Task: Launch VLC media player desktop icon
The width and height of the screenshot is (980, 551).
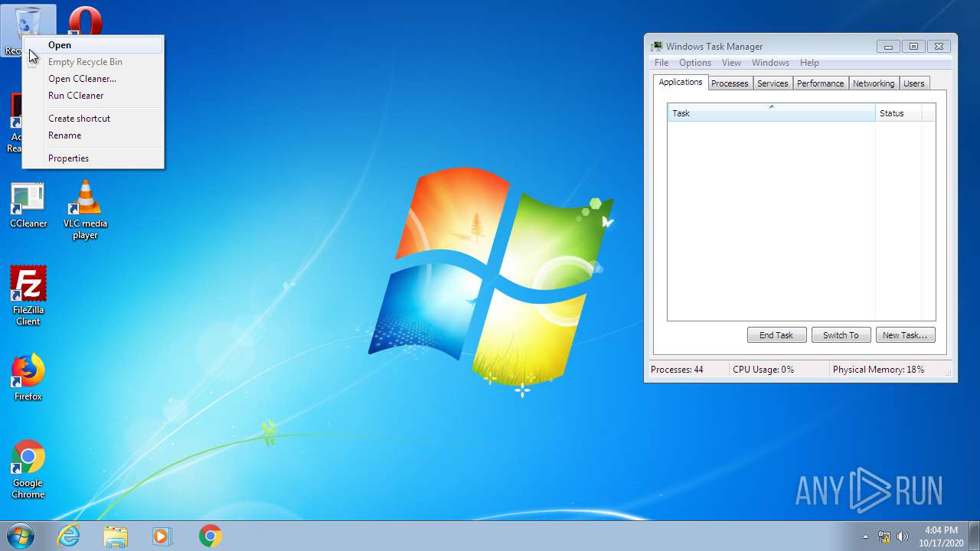Action: click(x=85, y=210)
